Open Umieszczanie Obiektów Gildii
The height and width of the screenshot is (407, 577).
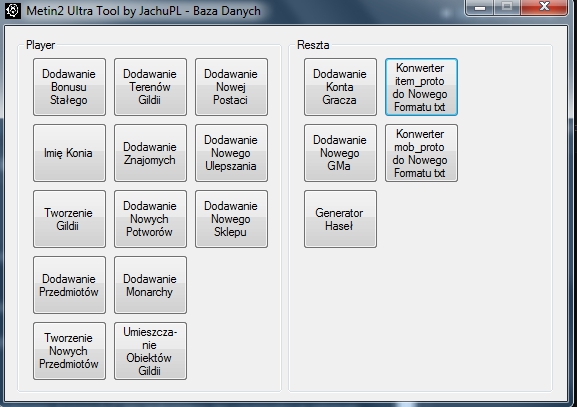click(x=150, y=351)
